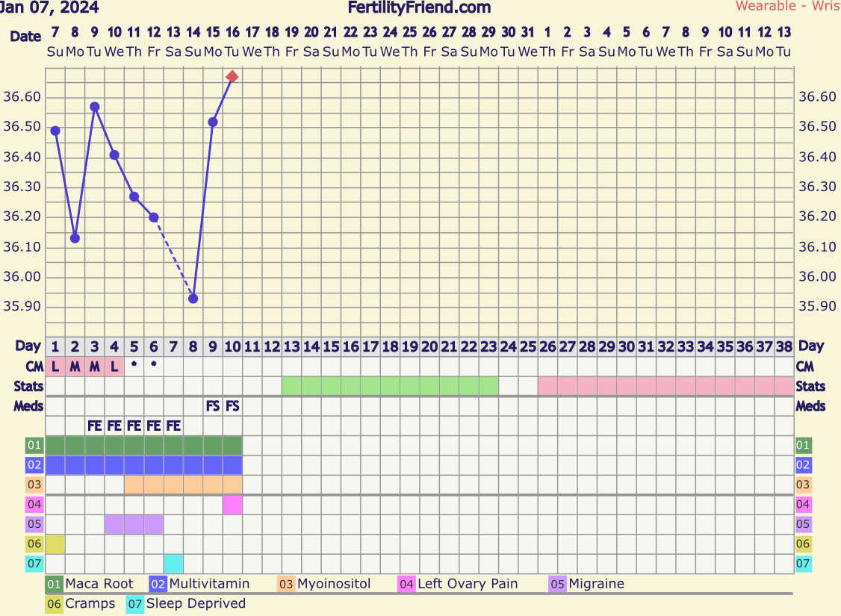The height and width of the screenshot is (616, 841).
Task: Select the 02 Multivitamin legend swatch
Action: pyautogui.click(x=158, y=584)
